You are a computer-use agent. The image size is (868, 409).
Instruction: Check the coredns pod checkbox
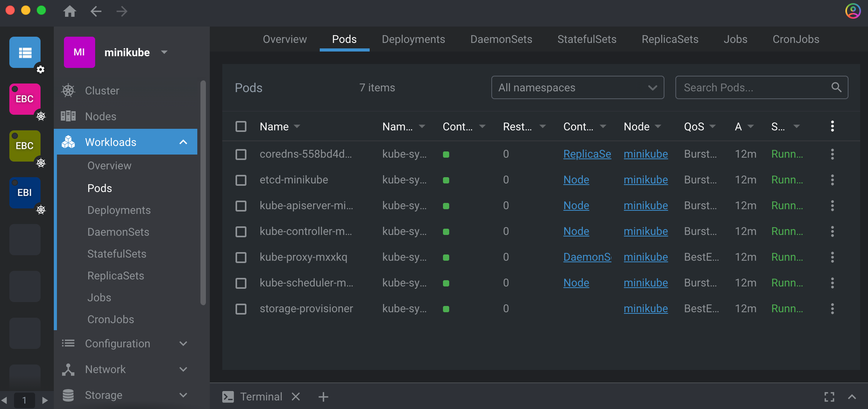241,154
